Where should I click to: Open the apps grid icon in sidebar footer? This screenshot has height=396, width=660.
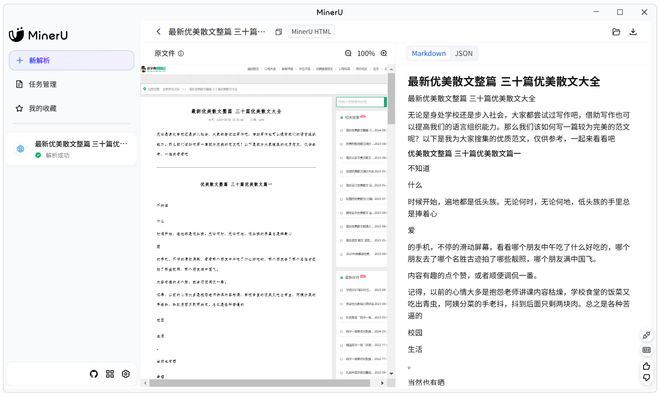click(x=110, y=374)
